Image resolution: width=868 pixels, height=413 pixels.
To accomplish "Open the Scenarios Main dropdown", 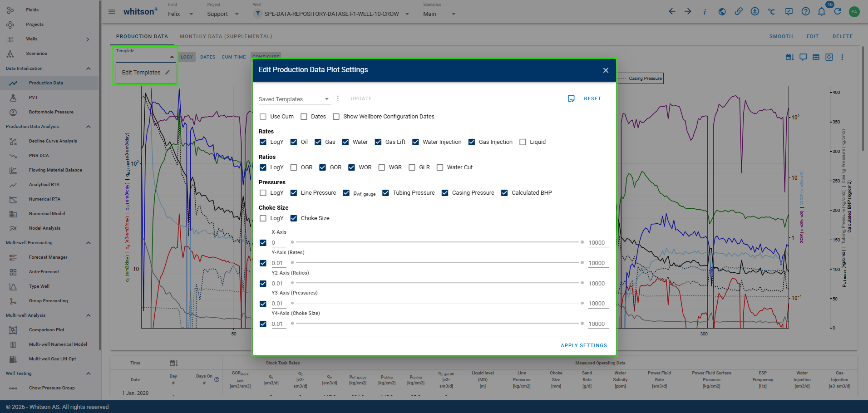I will pyautogui.click(x=439, y=14).
